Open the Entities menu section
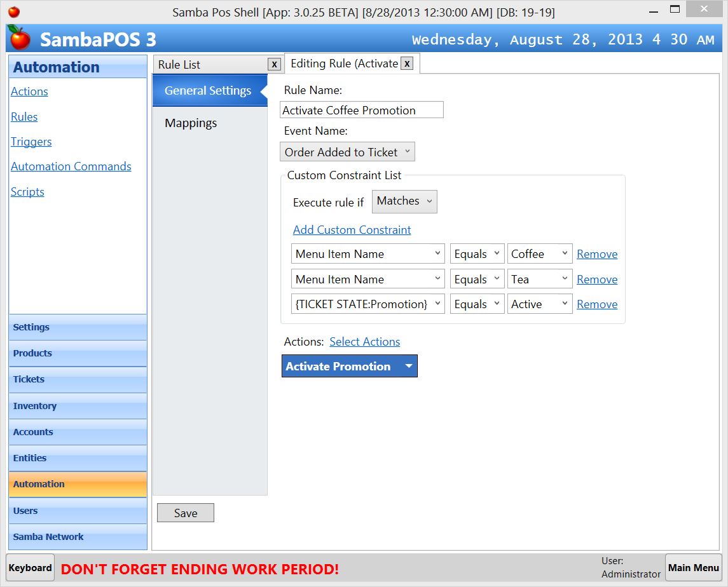Image resolution: width=728 pixels, height=587 pixels. coord(78,458)
